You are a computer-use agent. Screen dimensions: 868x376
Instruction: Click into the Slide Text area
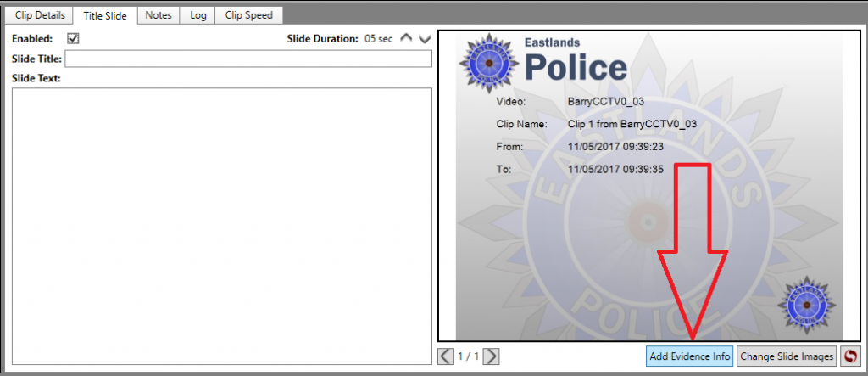tap(222, 226)
